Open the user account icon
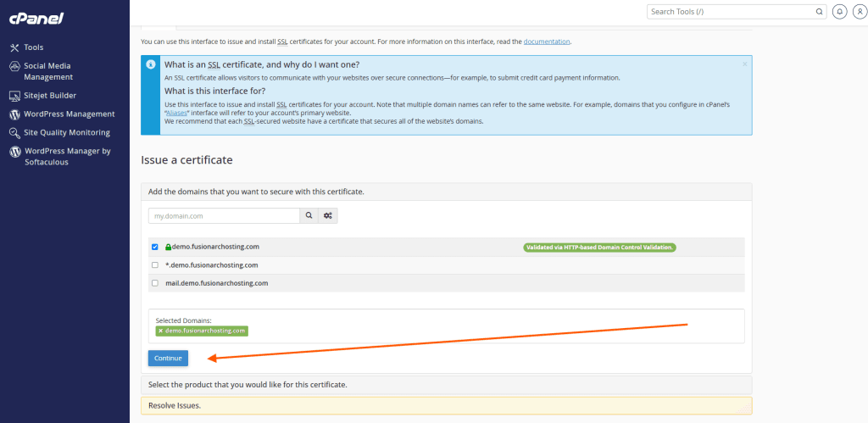The width and height of the screenshot is (868, 423). point(859,11)
